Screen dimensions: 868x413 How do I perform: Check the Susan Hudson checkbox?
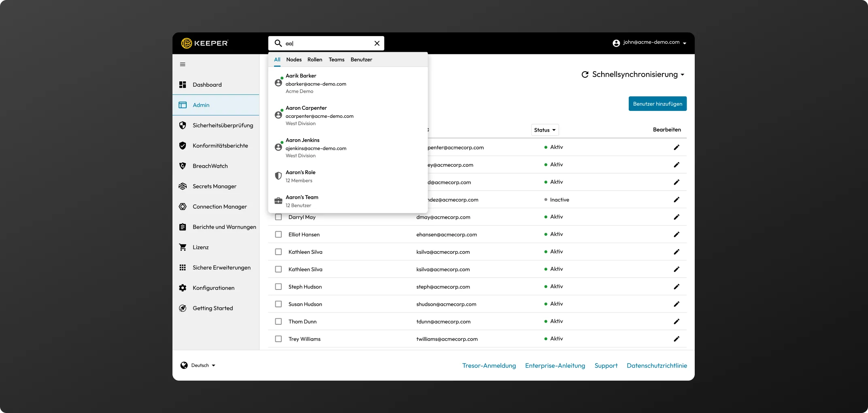pyautogui.click(x=279, y=304)
